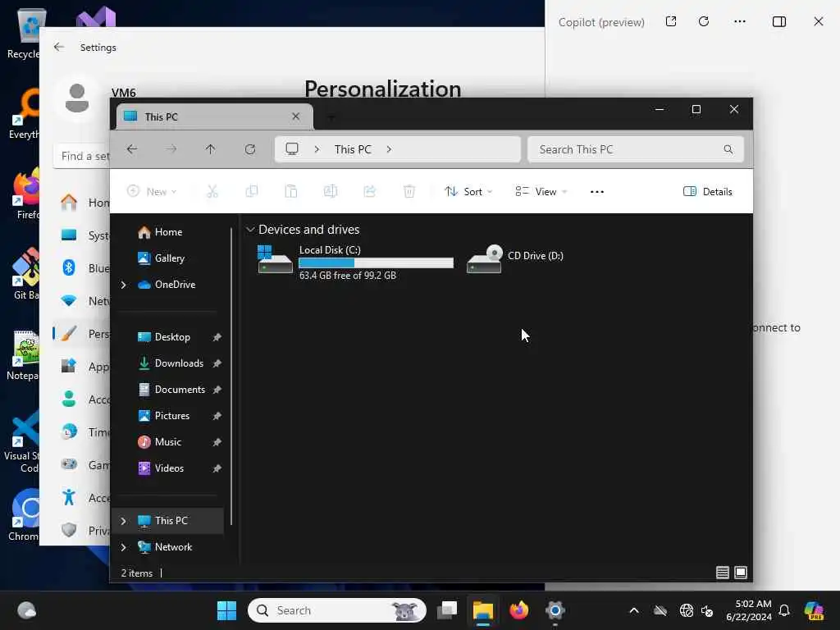Open the pinned Downloads folder

179,363
